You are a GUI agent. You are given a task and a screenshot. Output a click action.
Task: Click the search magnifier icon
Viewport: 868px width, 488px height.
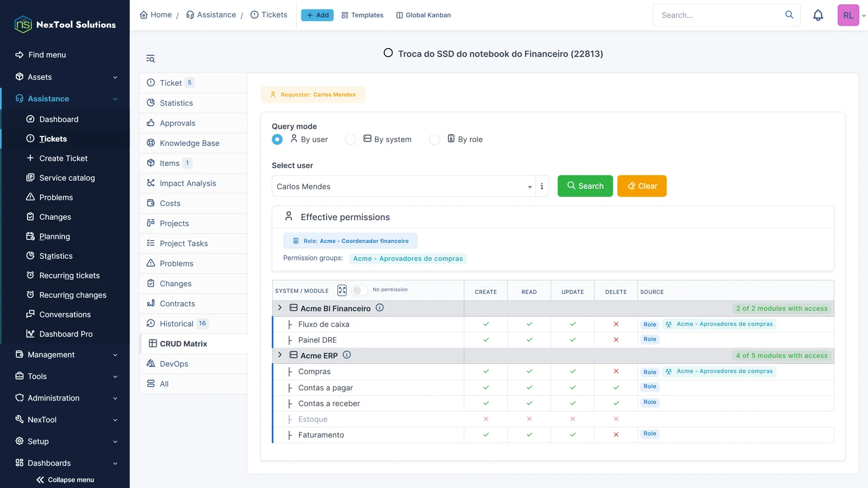(x=789, y=15)
